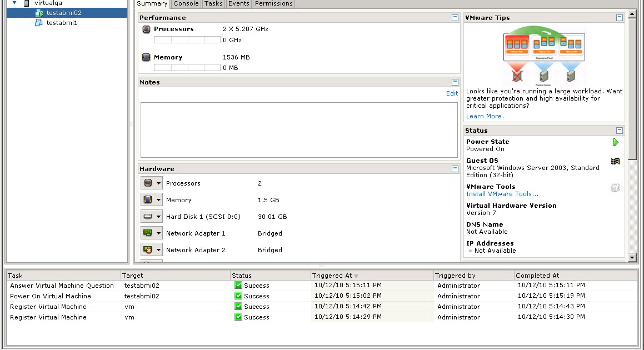Click Install VMware Tools link
The image size is (644, 350).
502,194
